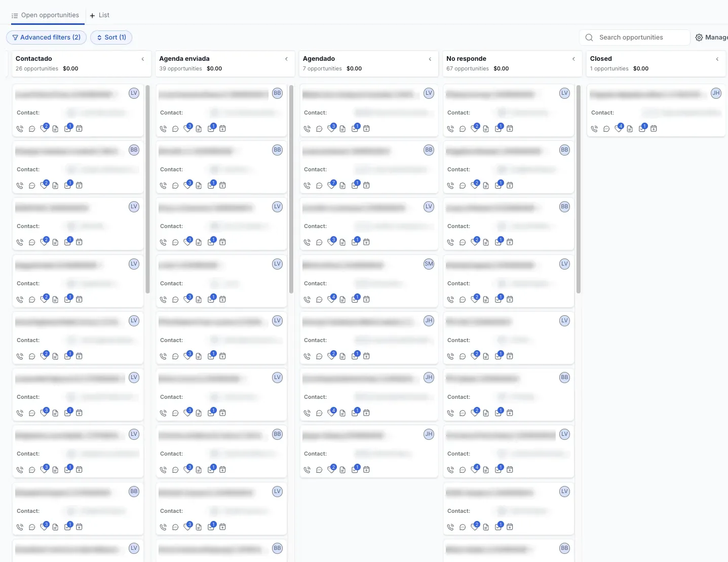The height and width of the screenshot is (562, 728).
Task: Start a call from the Closed column card
Action: [x=594, y=129]
